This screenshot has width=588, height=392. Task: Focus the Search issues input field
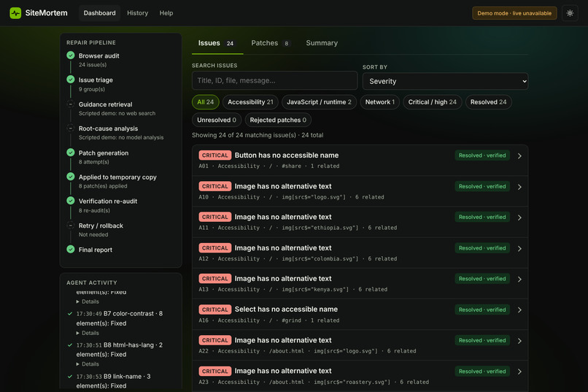(x=274, y=80)
